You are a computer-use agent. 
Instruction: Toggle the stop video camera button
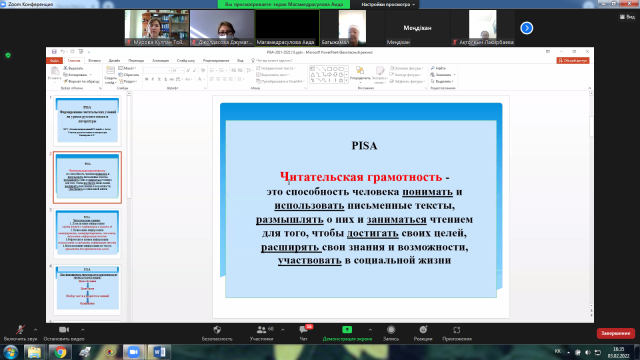click(x=64, y=330)
